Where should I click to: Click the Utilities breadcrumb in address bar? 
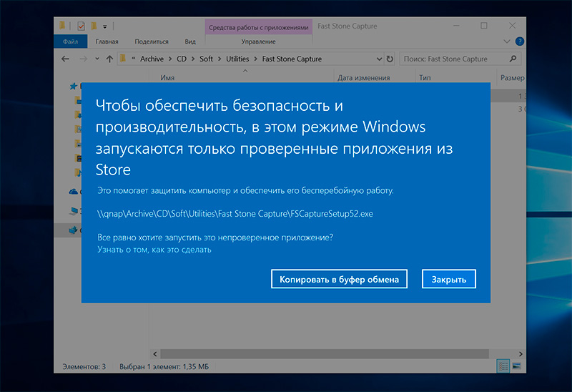click(x=237, y=59)
